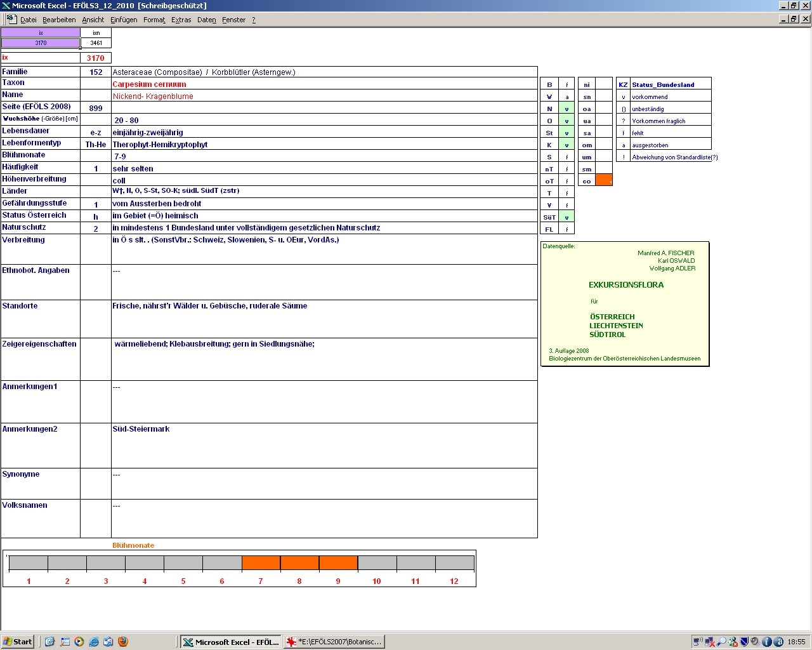Open the Einfügen menu
The width and height of the screenshot is (812, 650).
(x=124, y=20)
